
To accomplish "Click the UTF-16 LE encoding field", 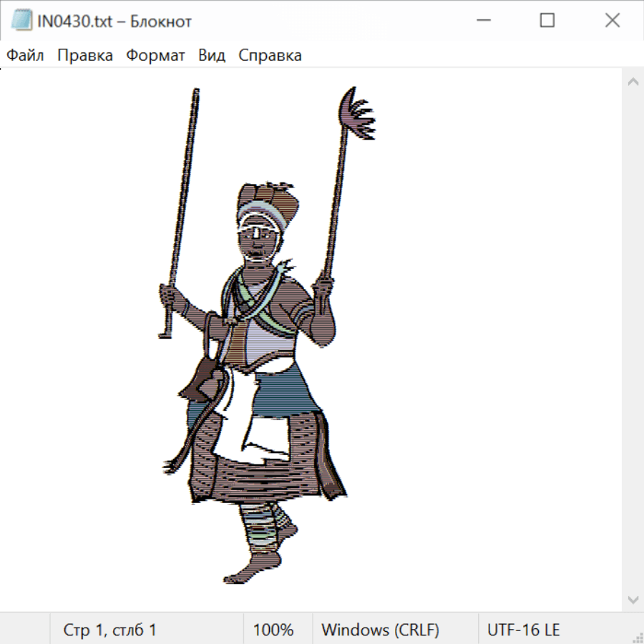I will 523,630.
